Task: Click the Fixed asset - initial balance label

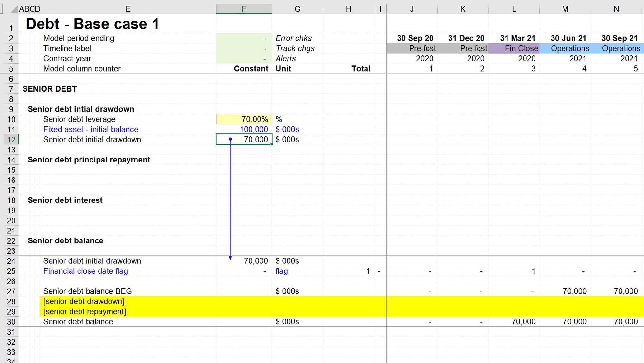Action: (x=91, y=129)
